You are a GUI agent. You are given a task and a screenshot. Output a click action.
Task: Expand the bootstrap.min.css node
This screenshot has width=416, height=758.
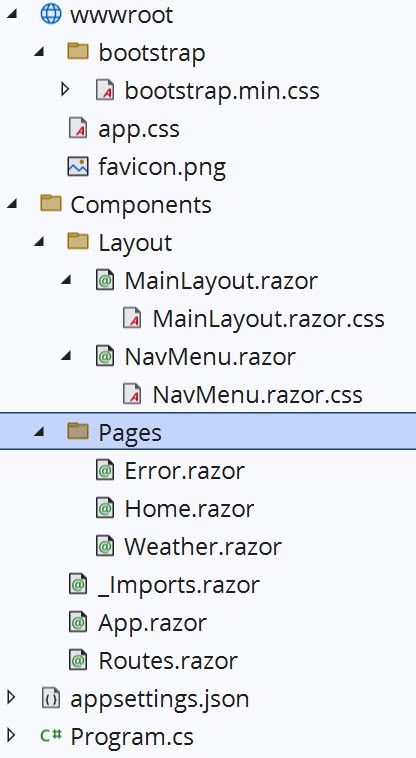[x=65, y=90]
